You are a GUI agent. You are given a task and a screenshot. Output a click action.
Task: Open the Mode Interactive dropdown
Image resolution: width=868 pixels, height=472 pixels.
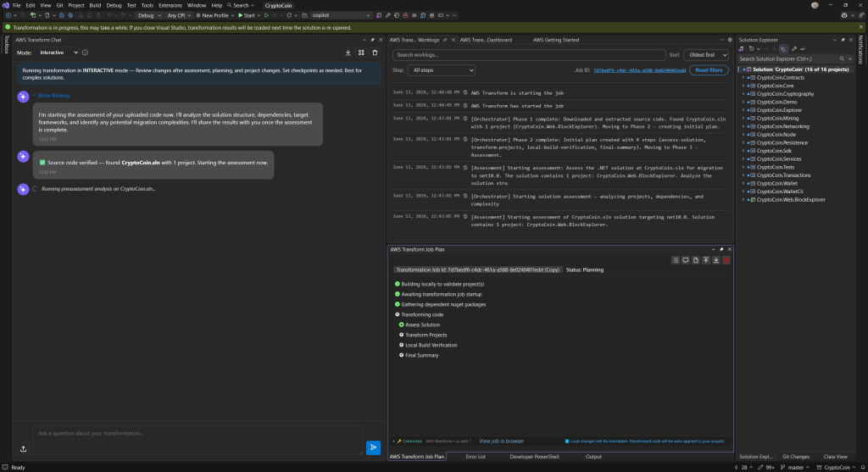coord(58,53)
